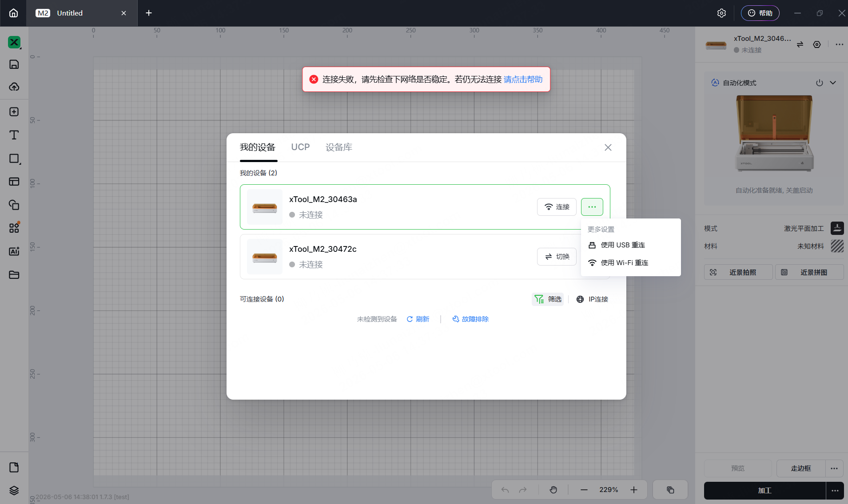This screenshot has width=848, height=504.
Task: Open the 请点击帮助 link
Action: tap(523, 79)
